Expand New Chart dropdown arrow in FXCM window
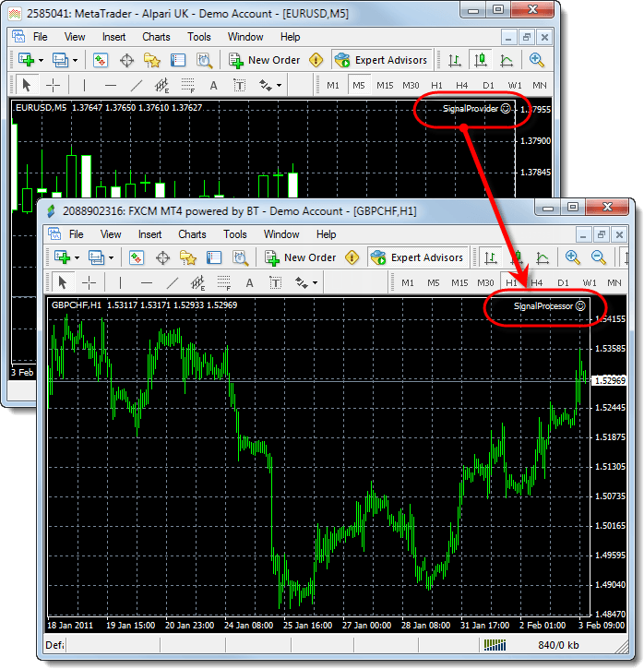The image size is (644, 669). click(x=78, y=257)
